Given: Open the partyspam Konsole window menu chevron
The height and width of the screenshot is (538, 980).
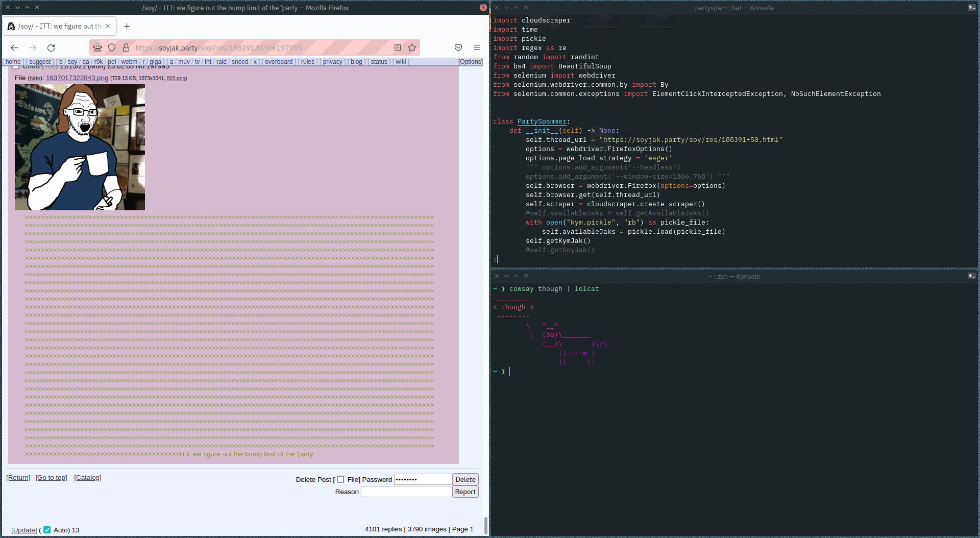Looking at the screenshot, I should click(x=506, y=8).
